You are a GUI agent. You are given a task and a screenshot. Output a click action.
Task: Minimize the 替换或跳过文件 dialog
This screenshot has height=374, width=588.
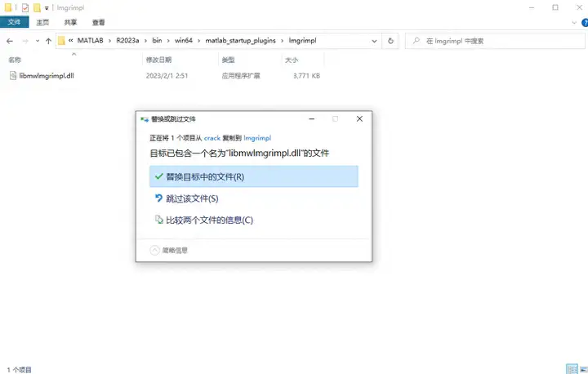coord(312,119)
